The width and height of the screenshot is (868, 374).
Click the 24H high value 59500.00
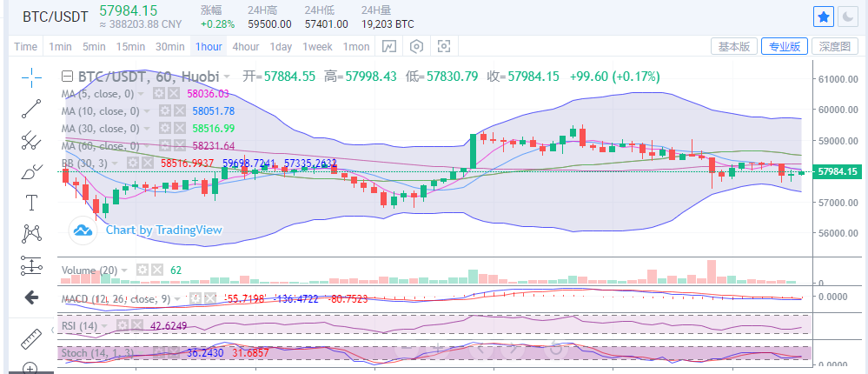point(269,24)
